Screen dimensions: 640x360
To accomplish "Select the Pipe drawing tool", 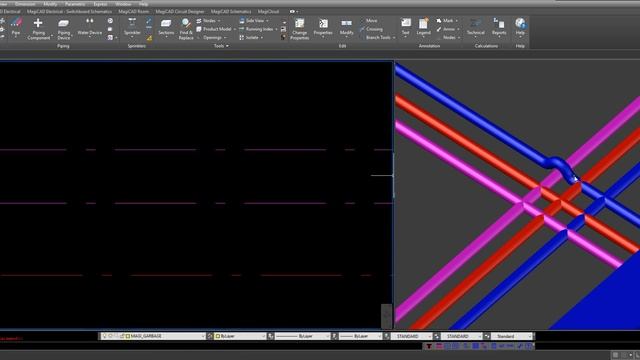I will pyautogui.click(x=16, y=27).
